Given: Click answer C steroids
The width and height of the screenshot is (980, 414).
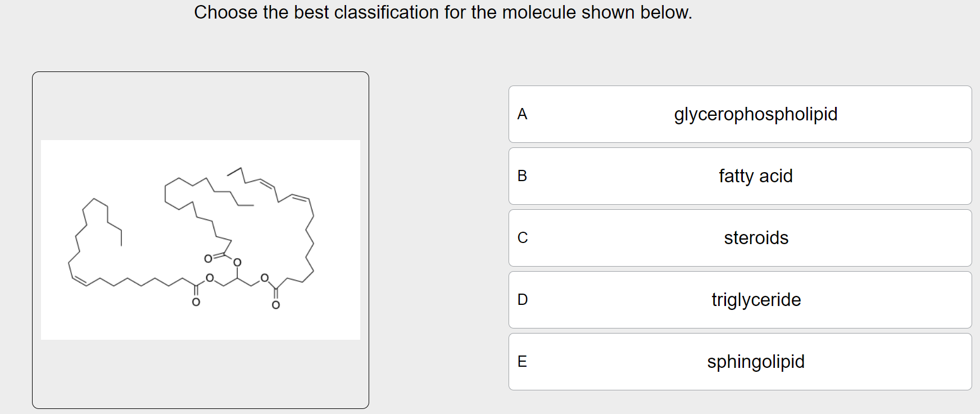Looking at the screenshot, I should [x=755, y=238].
